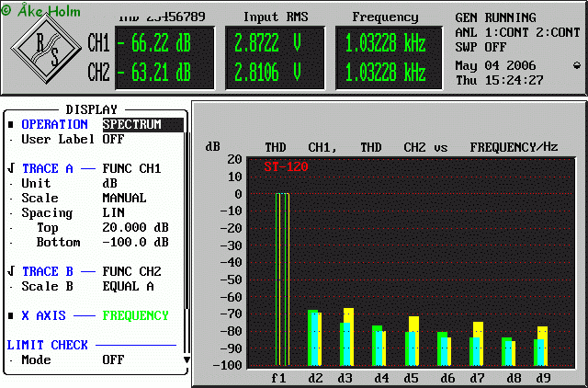Viewport: 588px width, 388px height.
Task: Click the OPERATION square marker
Action: pos(11,124)
